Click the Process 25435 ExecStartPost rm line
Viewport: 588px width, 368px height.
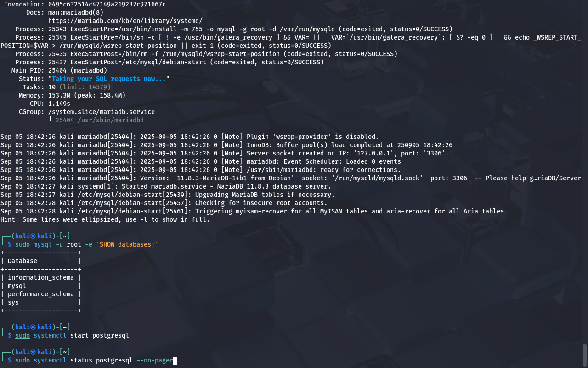coord(206,54)
